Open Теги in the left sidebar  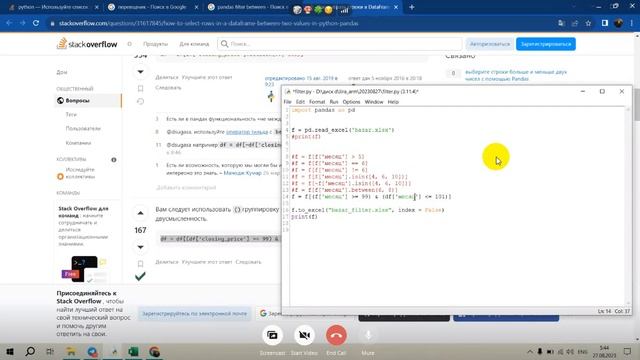pyautogui.click(x=71, y=115)
